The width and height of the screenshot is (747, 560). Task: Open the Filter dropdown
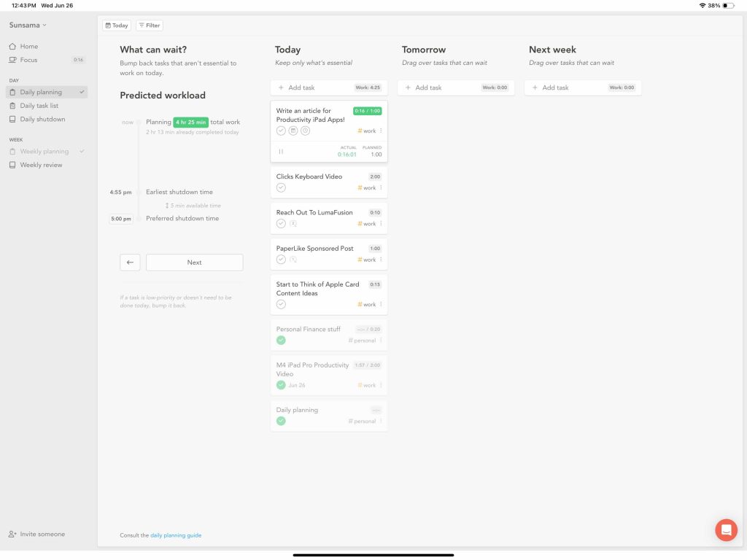click(x=150, y=26)
